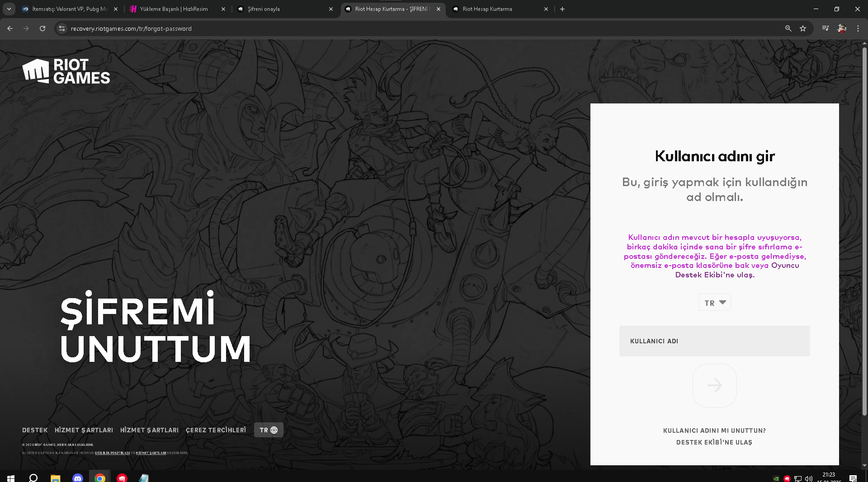
Task: Open network settings in system tray
Action: (x=798, y=478)
